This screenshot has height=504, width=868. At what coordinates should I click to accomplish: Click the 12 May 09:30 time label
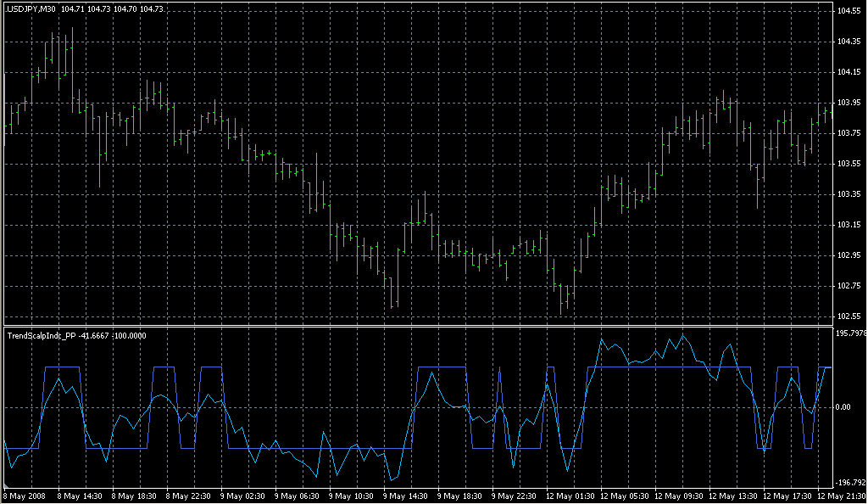pyautogui.click(x=679, y=496)
